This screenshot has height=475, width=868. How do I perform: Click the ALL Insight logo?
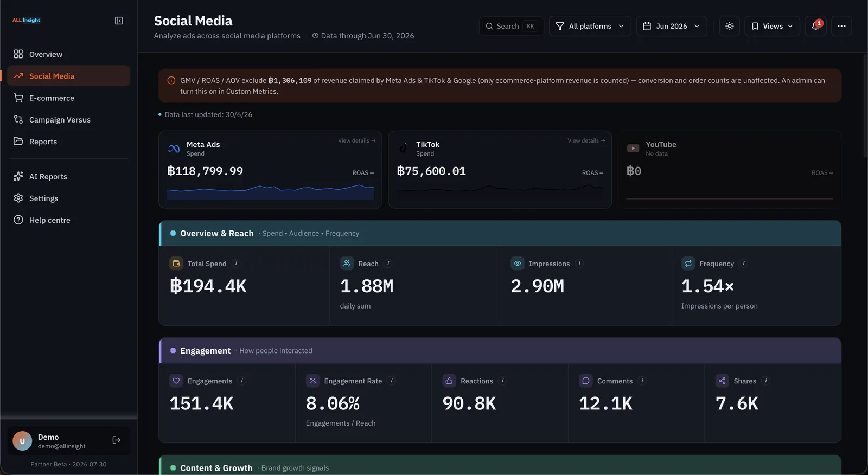click(27, 20)
